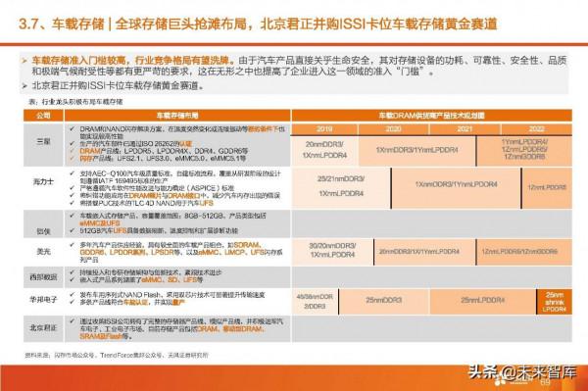588x391 pixels.
Task: Click the 美光 company cell
Action: 43,251
